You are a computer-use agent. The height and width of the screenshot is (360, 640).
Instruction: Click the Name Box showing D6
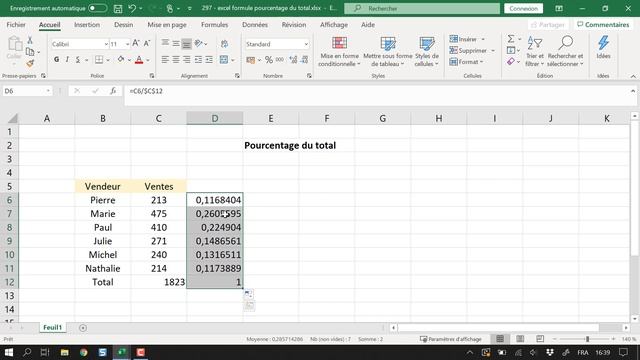[x=27, y=91]
